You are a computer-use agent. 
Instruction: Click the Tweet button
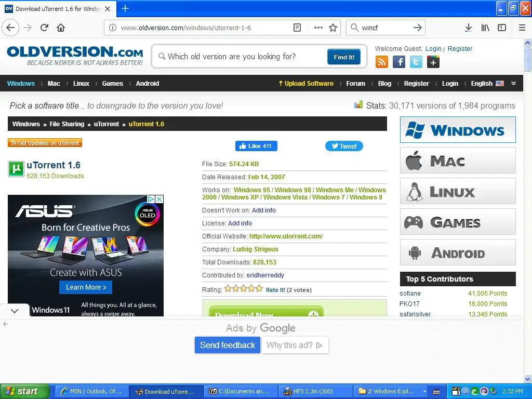point(344,146)
